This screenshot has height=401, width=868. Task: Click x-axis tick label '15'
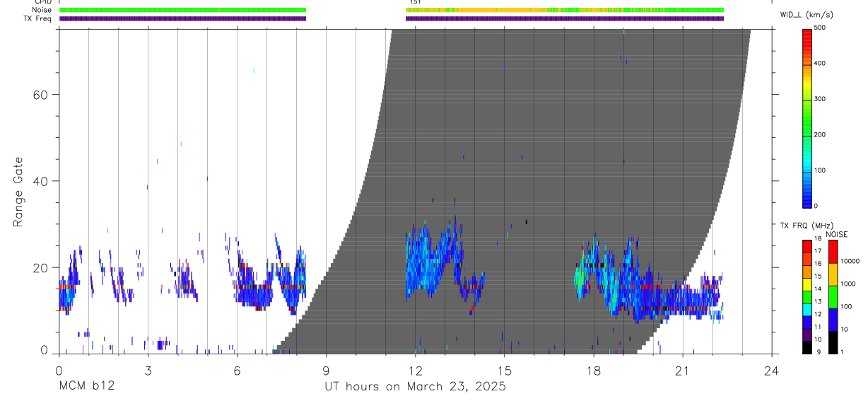504,370
